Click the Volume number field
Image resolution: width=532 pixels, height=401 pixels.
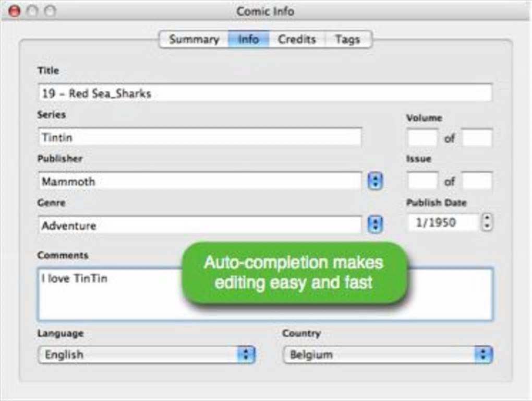422,138
